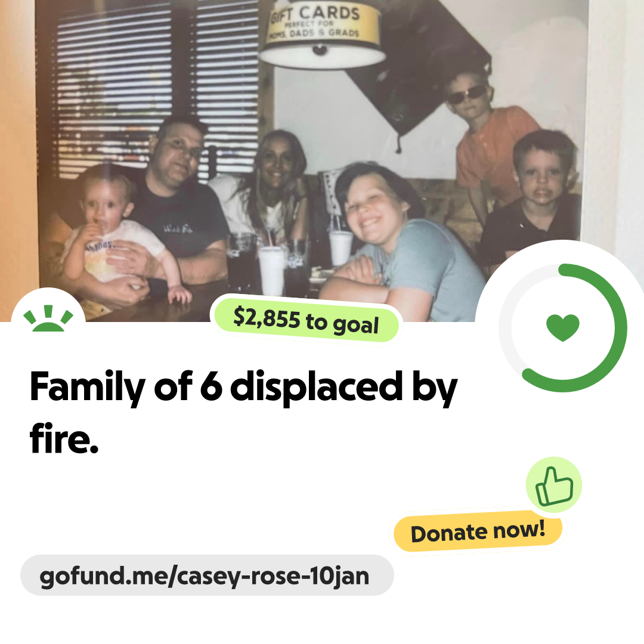Click the GoFundMe sunburst logo

[x=48, y=318]
